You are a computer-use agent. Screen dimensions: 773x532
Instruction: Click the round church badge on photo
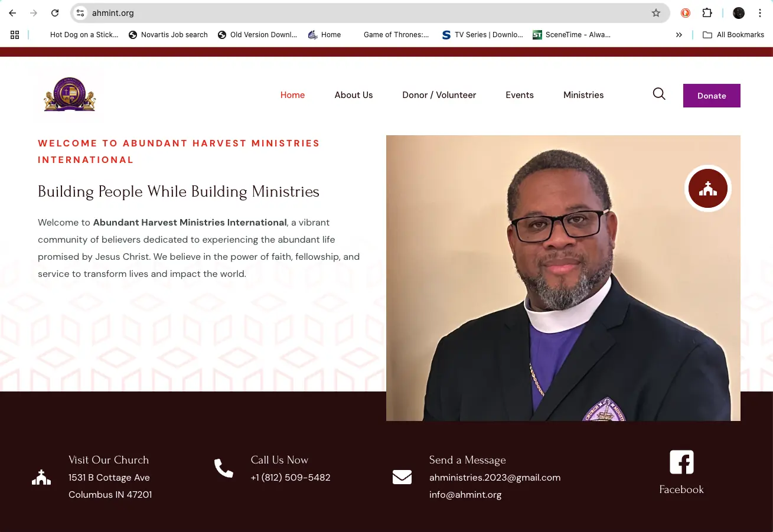[x=708, y=188]
